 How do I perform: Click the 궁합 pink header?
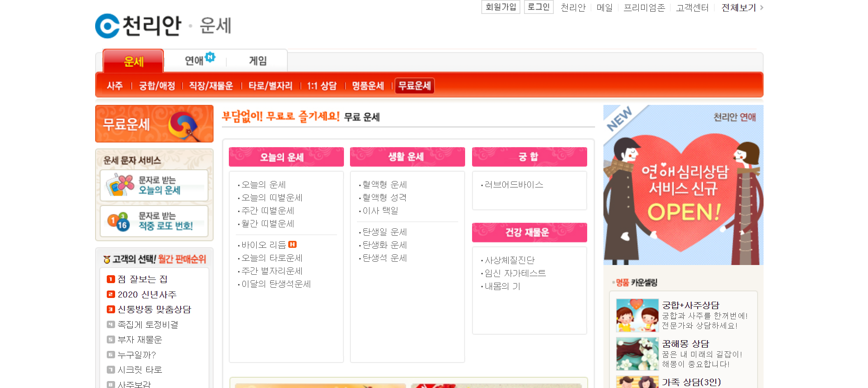coord(529,157)
